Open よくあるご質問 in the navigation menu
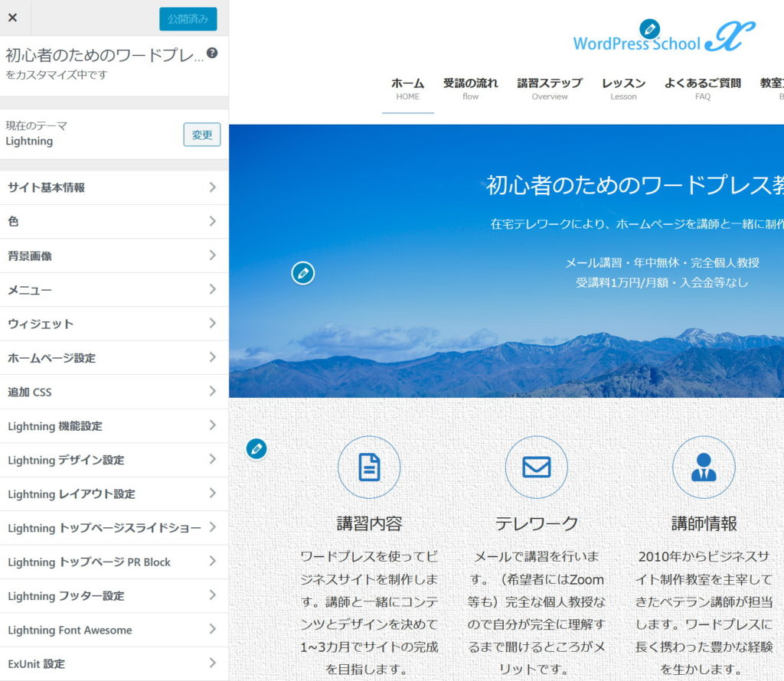Image resolution: width=784 pixels, height=681 pixels. click(702, 89)
